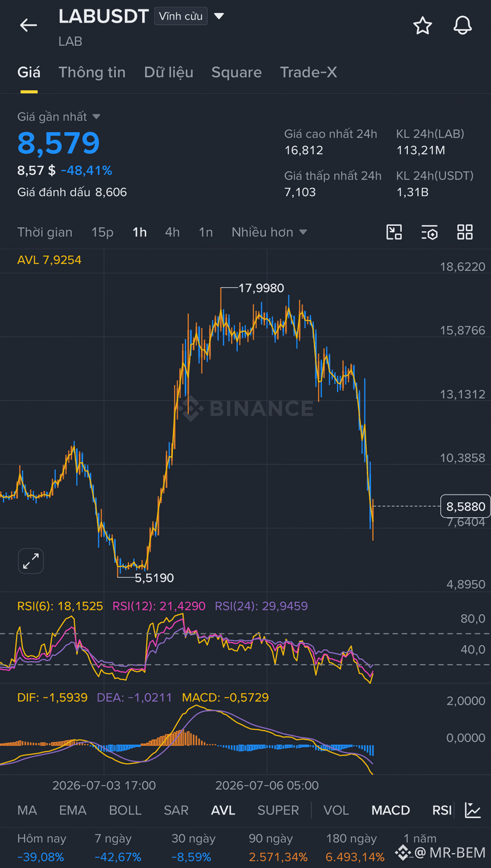Tap the DIF -1,5939 legend
Image resolution: width=491 pixels, height=868 pixels.
[x=52, y=697]
